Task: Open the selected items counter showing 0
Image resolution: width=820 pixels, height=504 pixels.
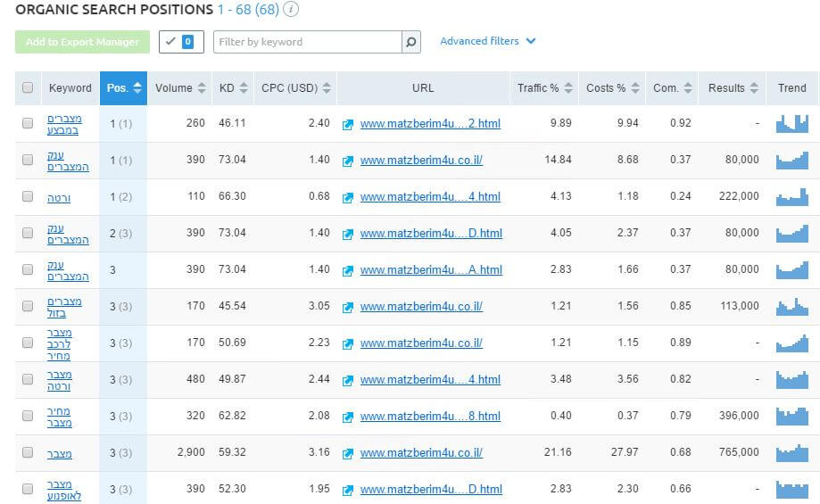Action: pyautogui.click(x=181, y=42)
